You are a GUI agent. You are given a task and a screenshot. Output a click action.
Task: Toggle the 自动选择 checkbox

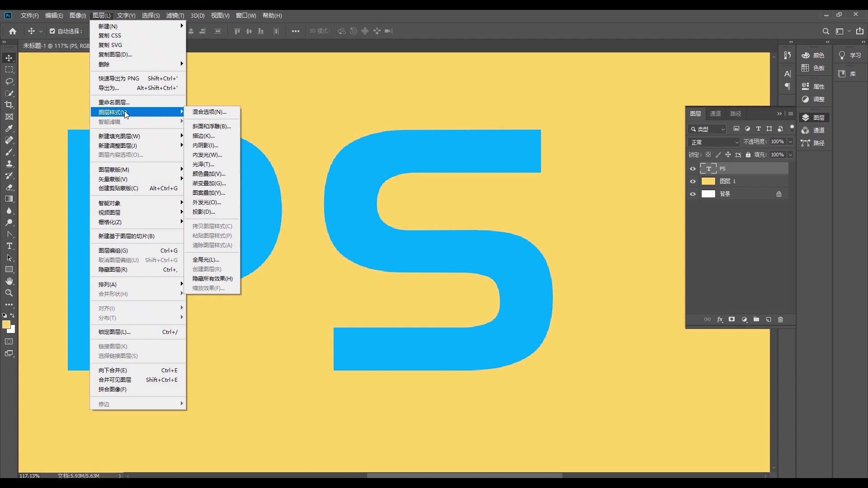point(52,31)
